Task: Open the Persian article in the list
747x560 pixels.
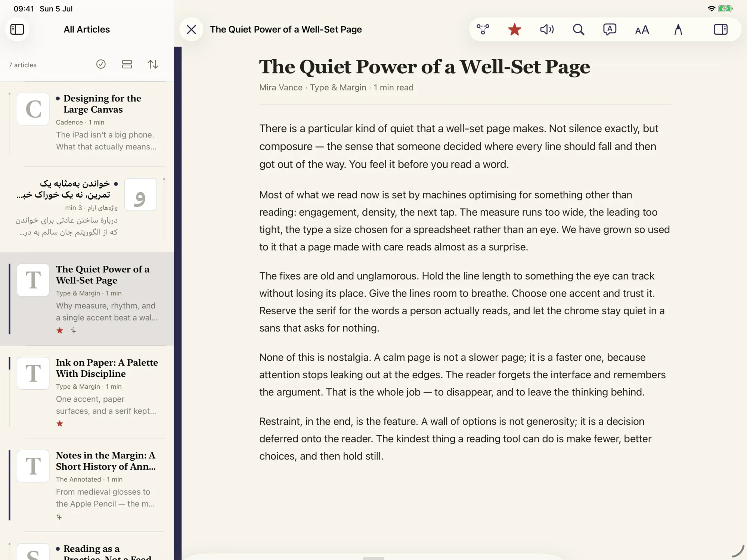Action: [x=87, y=209]
